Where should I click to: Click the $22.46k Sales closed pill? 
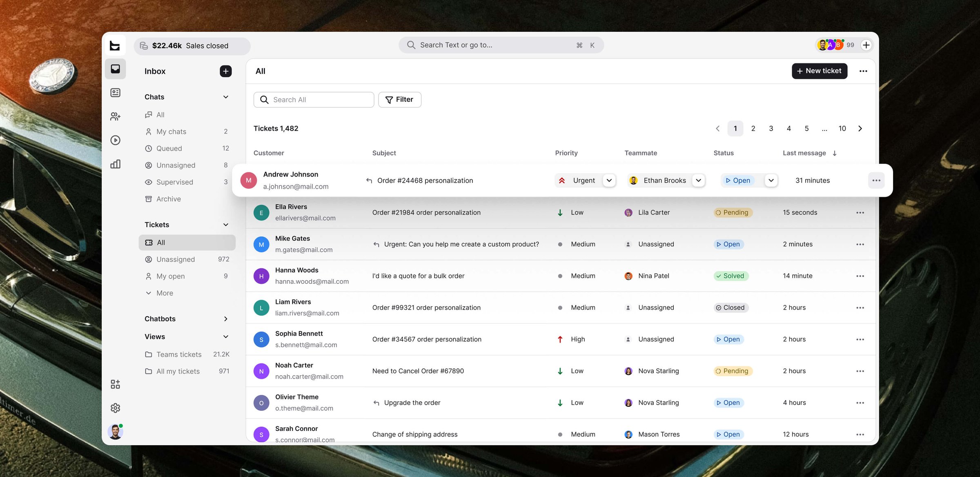[192, 46]
